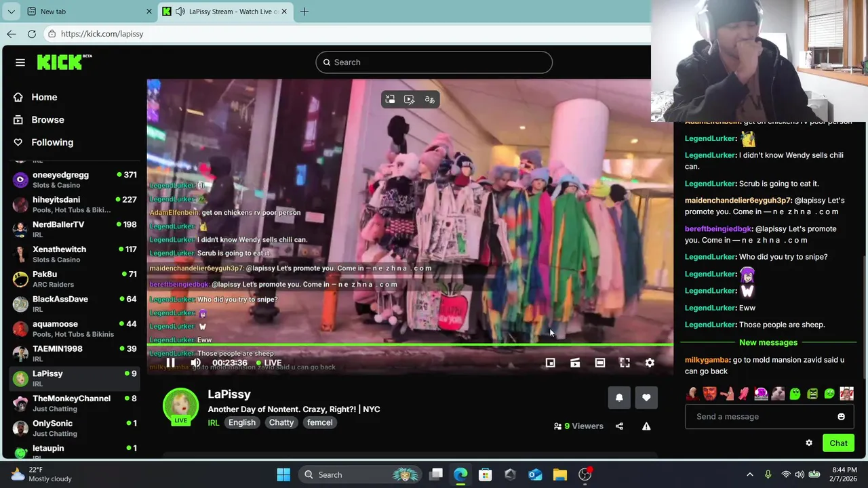
Task: Open the clip creation tool
Action: point(575,363)
